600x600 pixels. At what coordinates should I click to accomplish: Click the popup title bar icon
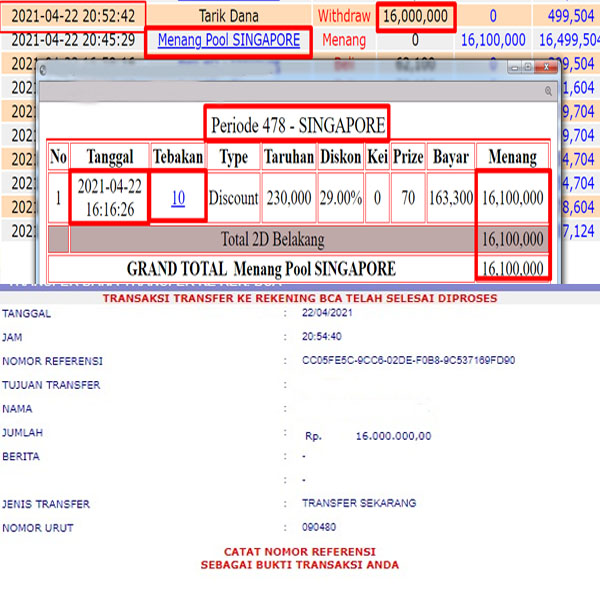click(x=43, y=70)
